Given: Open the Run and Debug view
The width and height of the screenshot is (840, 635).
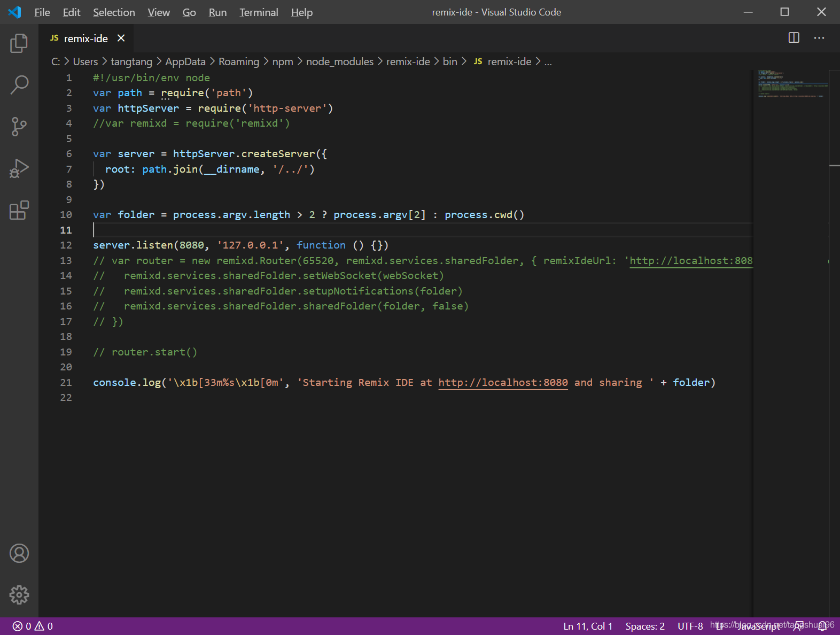Looking at the screenshot, I should pos(19,168).
